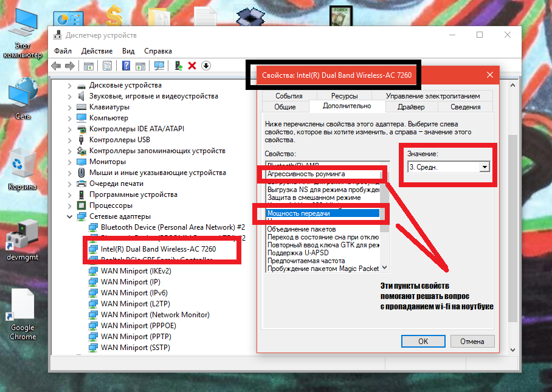Click the Процессоры category icon
This screenshot has height=392, width=552.
[81, 205]
